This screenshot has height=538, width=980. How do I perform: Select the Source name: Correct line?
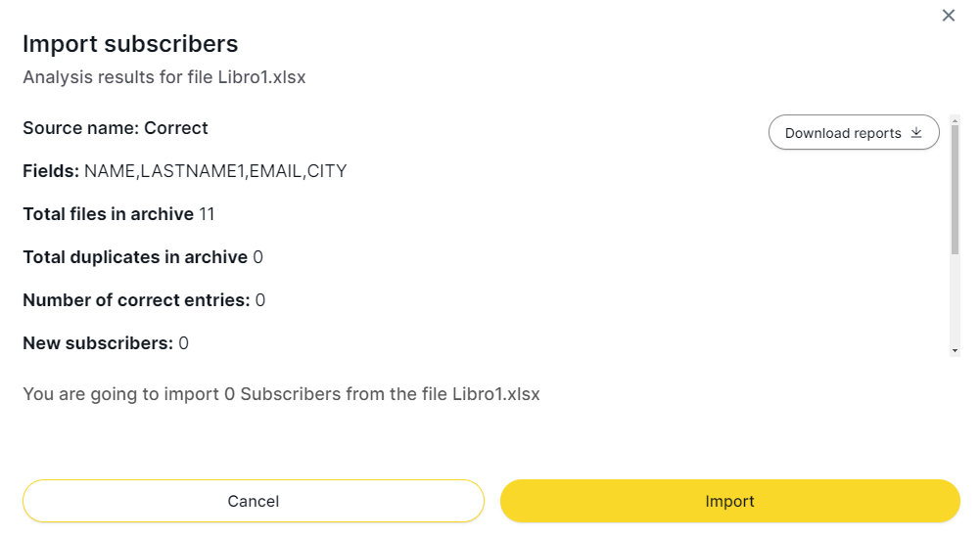point(116,128)
